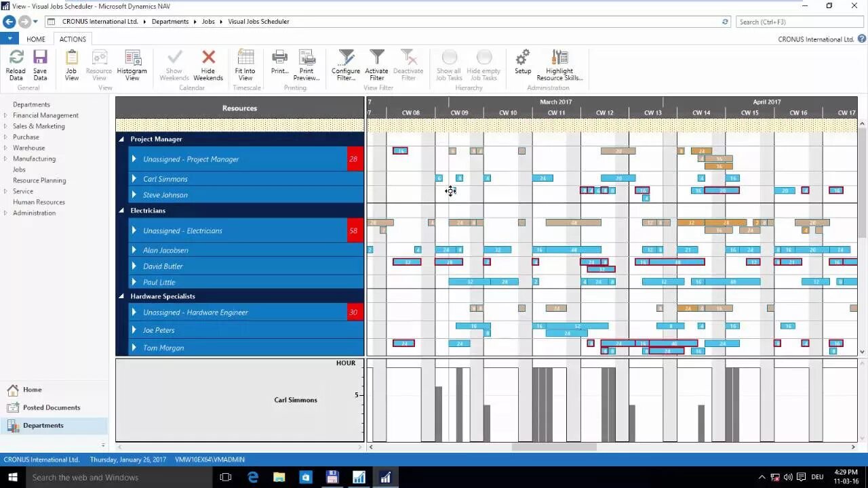Click the April 2017 month header
Image resolution: width=868 pixels, height=488 pixels.
[767, 102]
